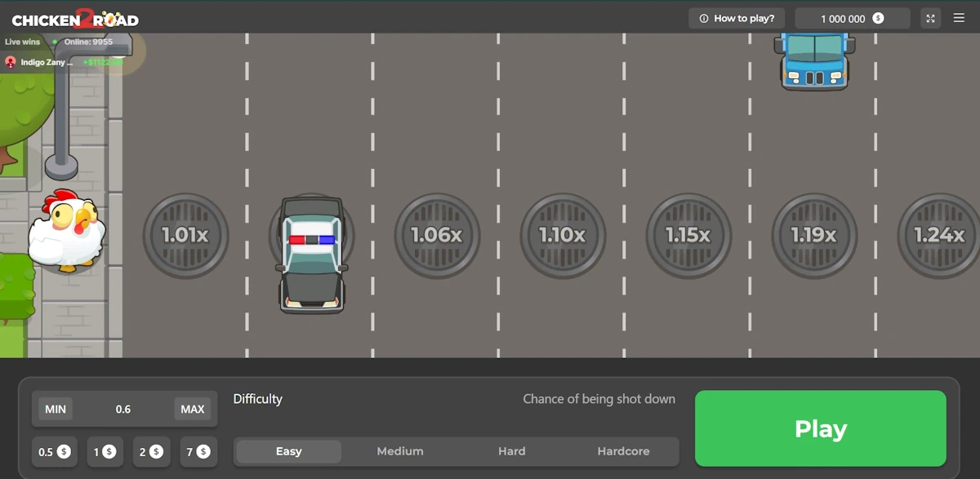Click the 1.01x manhole multiplier
The width and height of the screenshot is (980, 479).
coord(185,235)
